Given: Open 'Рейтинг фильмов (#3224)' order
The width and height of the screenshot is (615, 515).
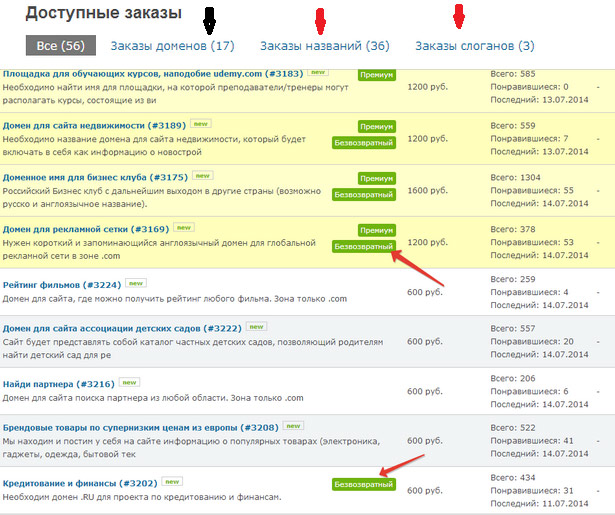Looking at the screenshot, I should click(x=61, y=284).
